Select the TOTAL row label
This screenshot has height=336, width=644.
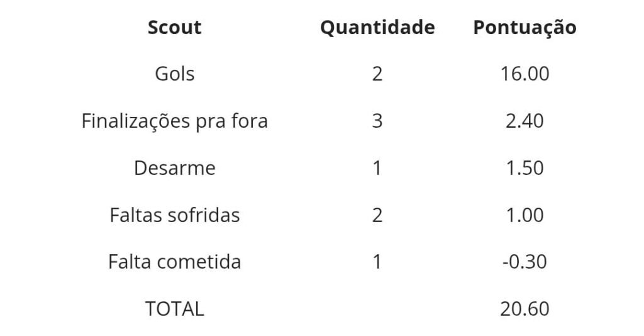(174, 308)
